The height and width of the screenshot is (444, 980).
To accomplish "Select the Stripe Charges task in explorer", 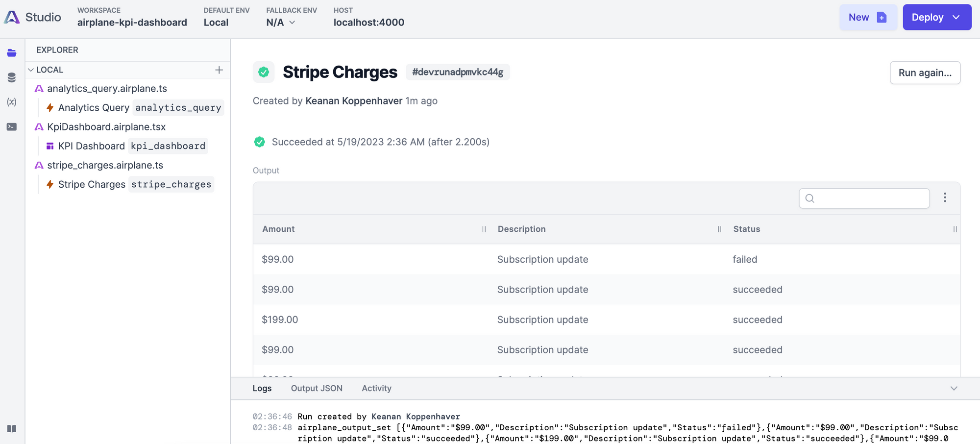I will pos(92,185).
